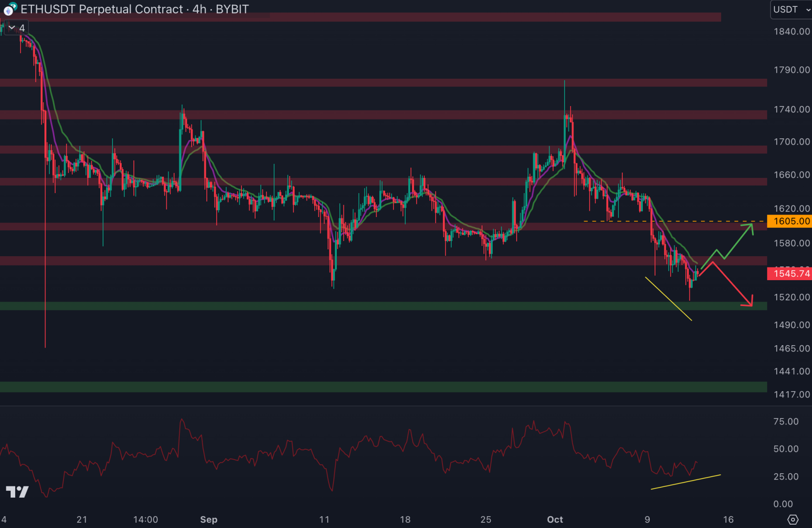Image resolution: width=812 pixels, height=528 pixels.
Task: Click the 14:00 label on the time axis
Action: coord(145,520)
